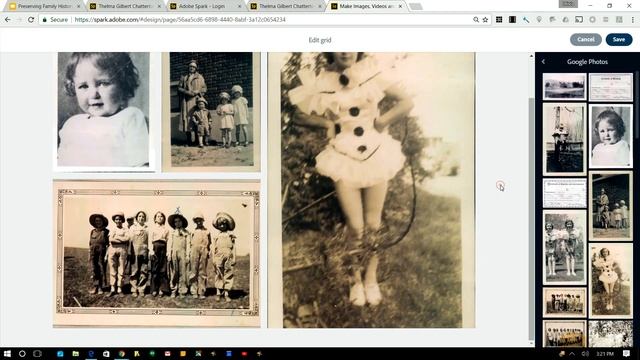
Task: Select the woman with three children thumbnail
Action: 611,206
